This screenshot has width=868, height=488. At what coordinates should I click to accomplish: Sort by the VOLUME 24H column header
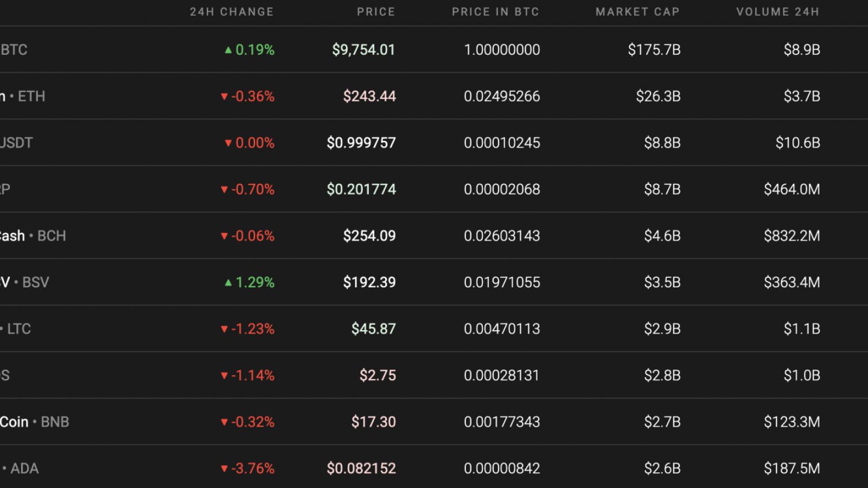(777, 12)
